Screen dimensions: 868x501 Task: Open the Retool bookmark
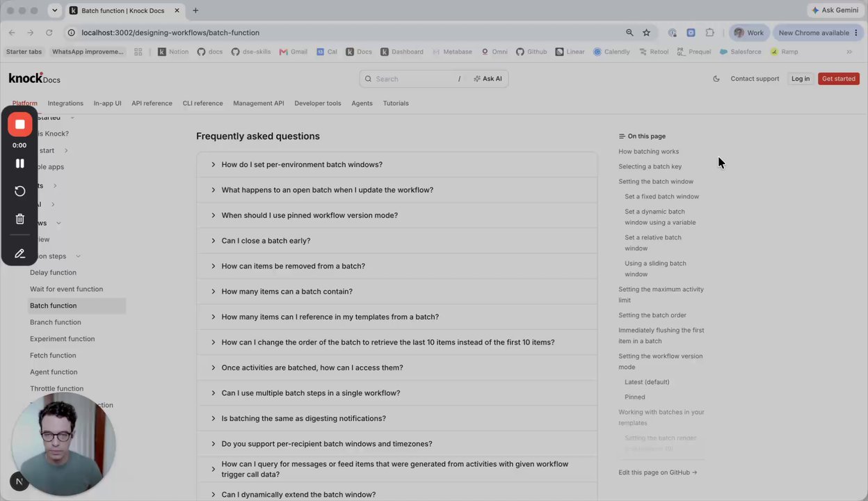[654, 51]
